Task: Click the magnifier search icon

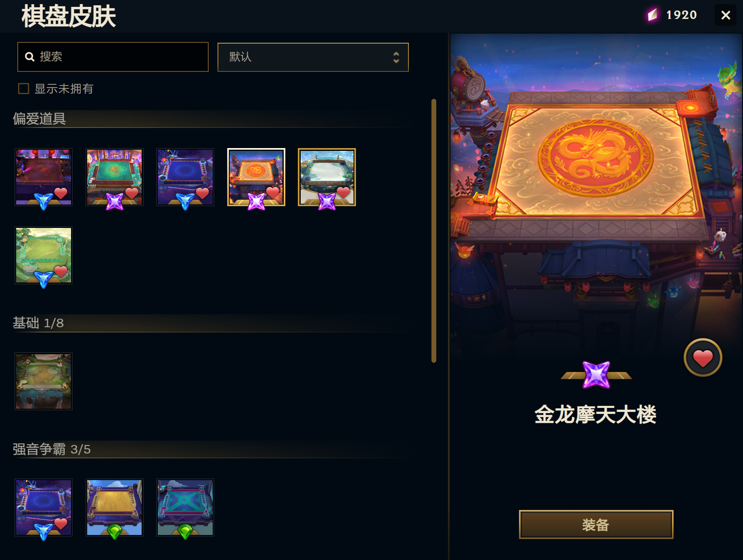Action: click(x=29, y=57)
